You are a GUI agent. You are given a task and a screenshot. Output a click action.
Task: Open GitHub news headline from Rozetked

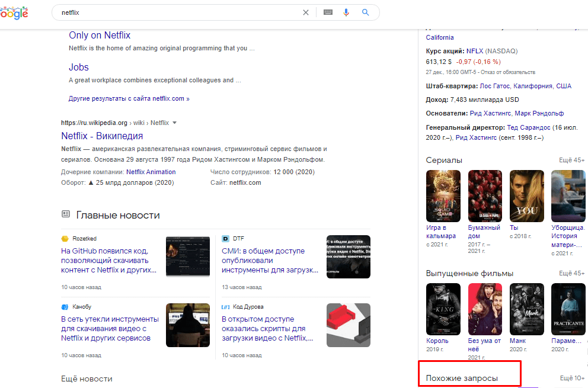(x=108, y=261)
